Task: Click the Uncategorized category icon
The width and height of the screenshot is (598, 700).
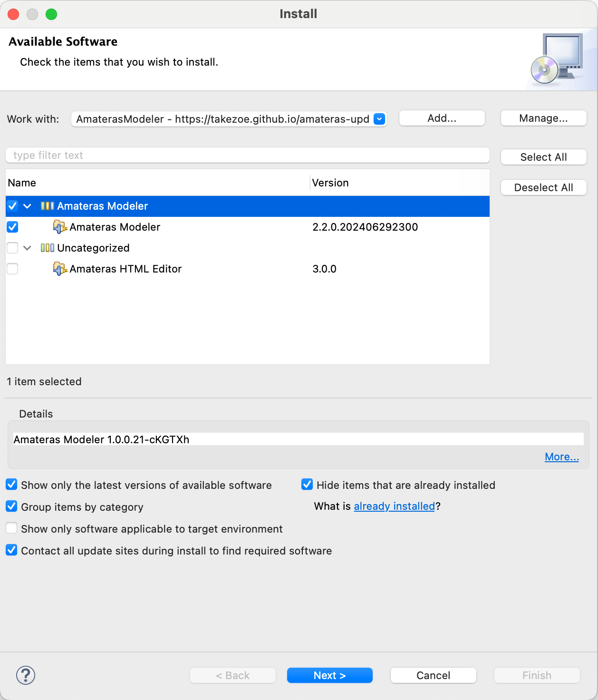Action: 47,248
